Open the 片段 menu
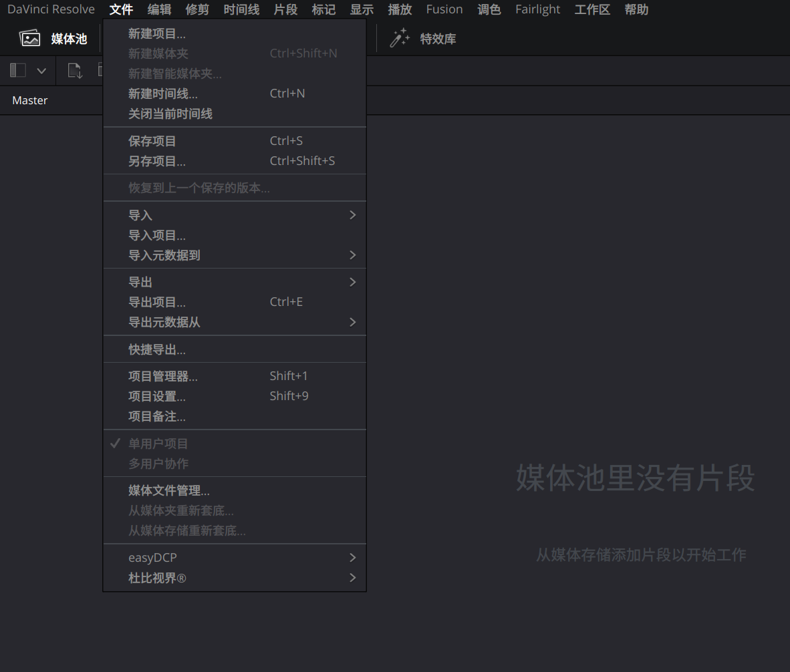 click(285, 9)
